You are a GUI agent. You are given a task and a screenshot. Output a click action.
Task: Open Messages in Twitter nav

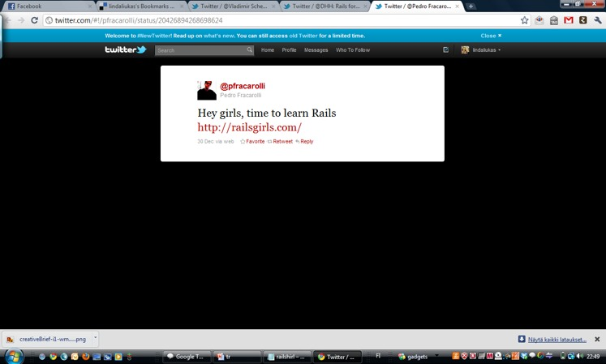click(x=316, y=49)
